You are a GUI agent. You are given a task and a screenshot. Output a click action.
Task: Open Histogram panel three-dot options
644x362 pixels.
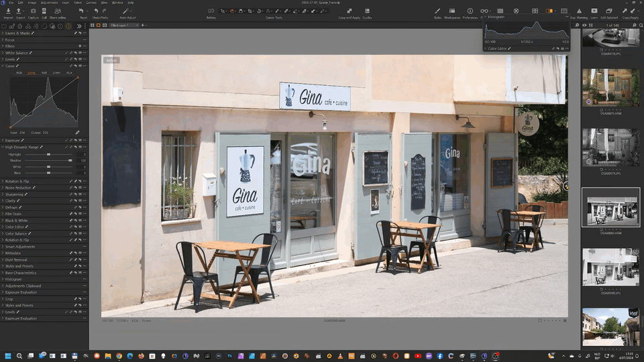click(x=567, y=17)
